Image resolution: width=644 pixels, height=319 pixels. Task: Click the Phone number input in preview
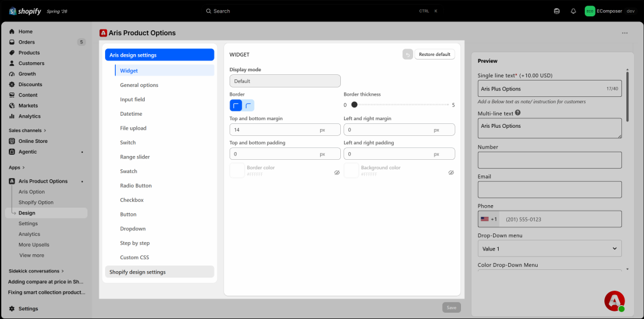tap(560, 219)
